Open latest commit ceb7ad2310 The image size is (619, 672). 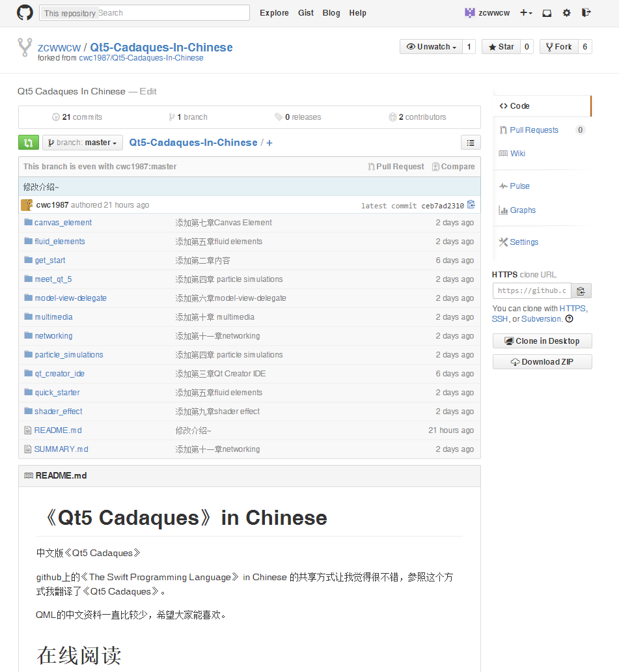[443, 206]
